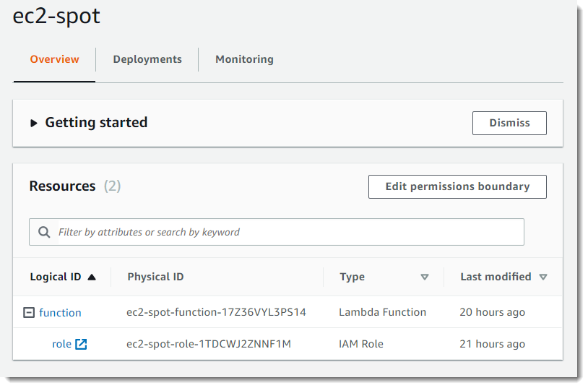Expand the Getting started section triangle

coord(34,123)
